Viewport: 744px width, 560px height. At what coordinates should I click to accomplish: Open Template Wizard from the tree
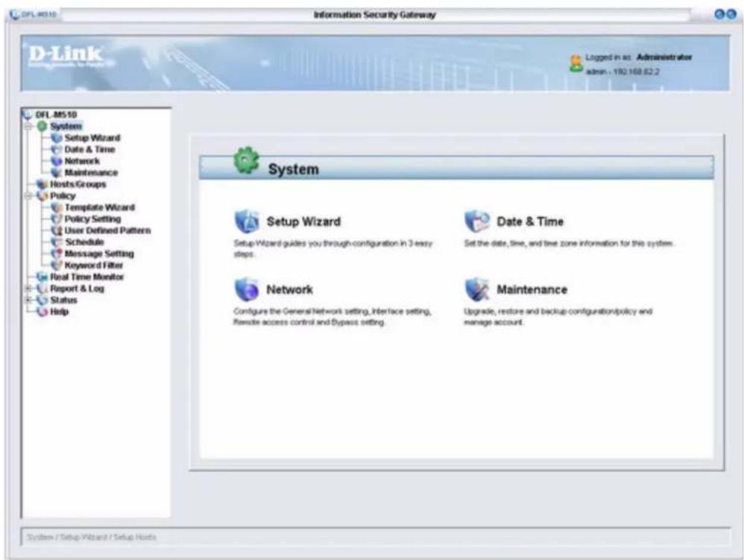tap(100, 207)
